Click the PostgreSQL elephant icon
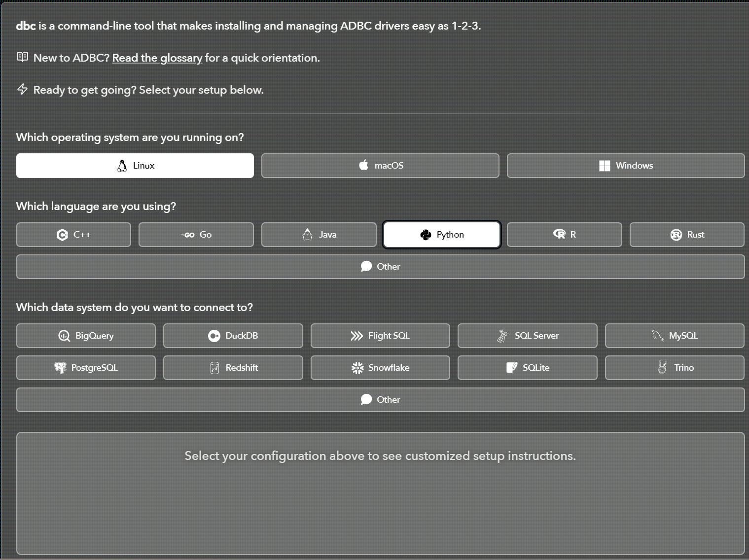This screenshot has height=560, width=749. pos(60,368)
